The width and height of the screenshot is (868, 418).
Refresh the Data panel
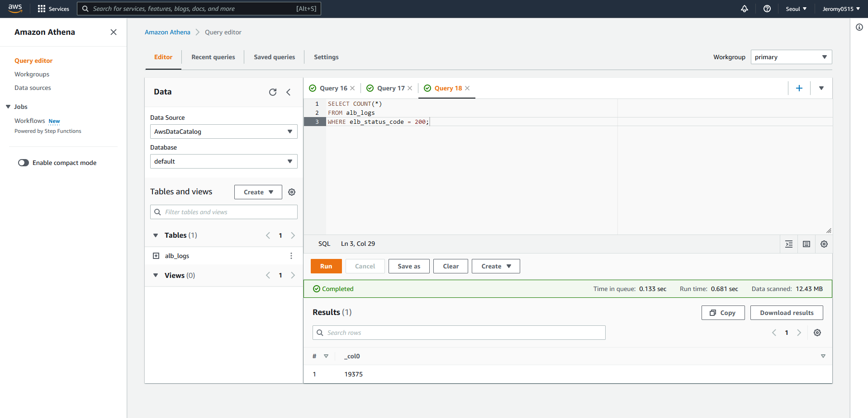273,92
